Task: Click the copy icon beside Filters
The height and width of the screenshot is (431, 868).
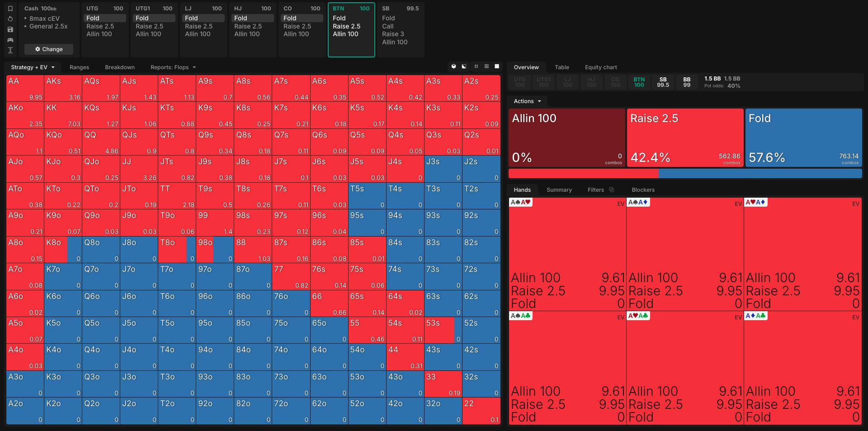Action: (x=612, y=189)
